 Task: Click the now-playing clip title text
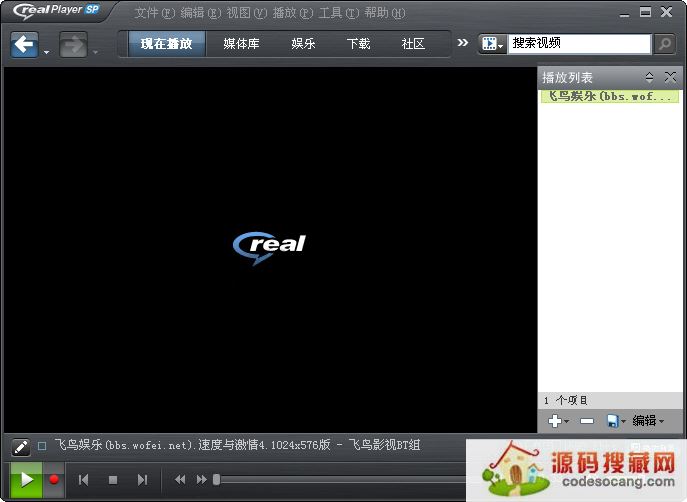tap(237, 445)
